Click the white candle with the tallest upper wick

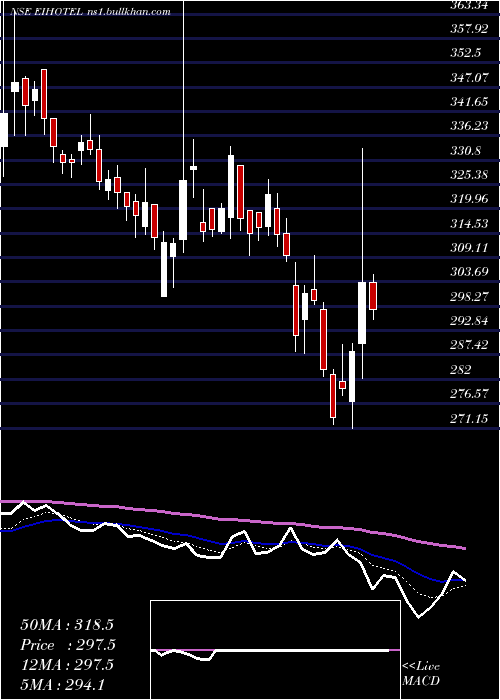tap(183, 210)
